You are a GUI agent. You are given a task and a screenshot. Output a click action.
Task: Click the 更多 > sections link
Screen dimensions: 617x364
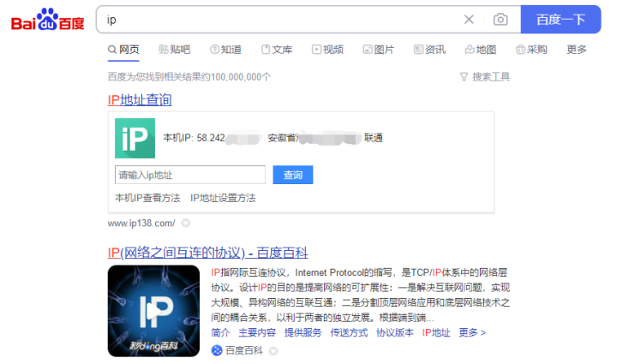(472, 332)
